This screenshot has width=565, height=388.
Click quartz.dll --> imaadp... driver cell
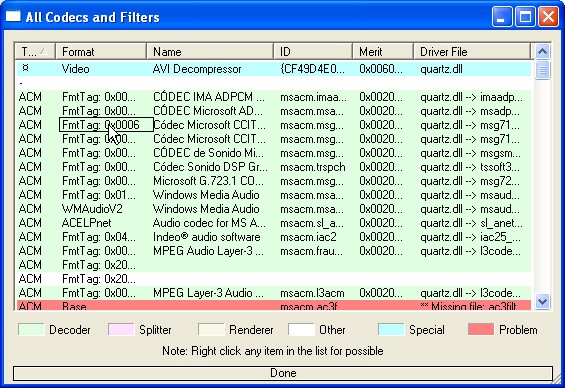(x=471, y=97)
